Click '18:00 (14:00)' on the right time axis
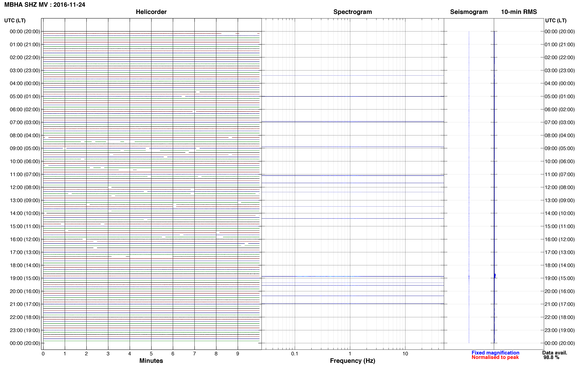588x368 pixels. pyautogui.click(x=560, y=265)
